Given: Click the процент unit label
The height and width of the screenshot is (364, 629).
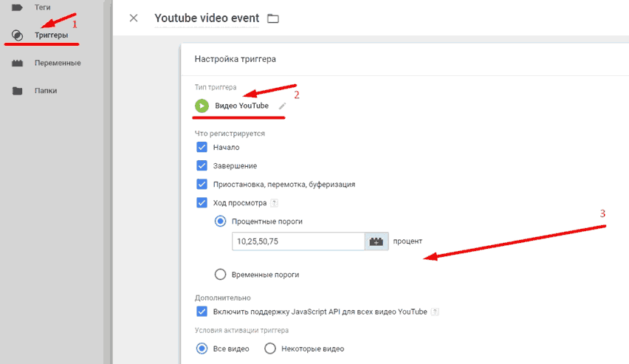Looking at the screenshot, I should [408, 241].
